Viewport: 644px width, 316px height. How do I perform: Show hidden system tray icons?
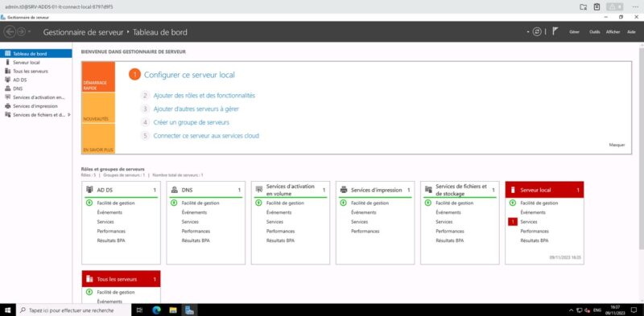tap(571, 310)
